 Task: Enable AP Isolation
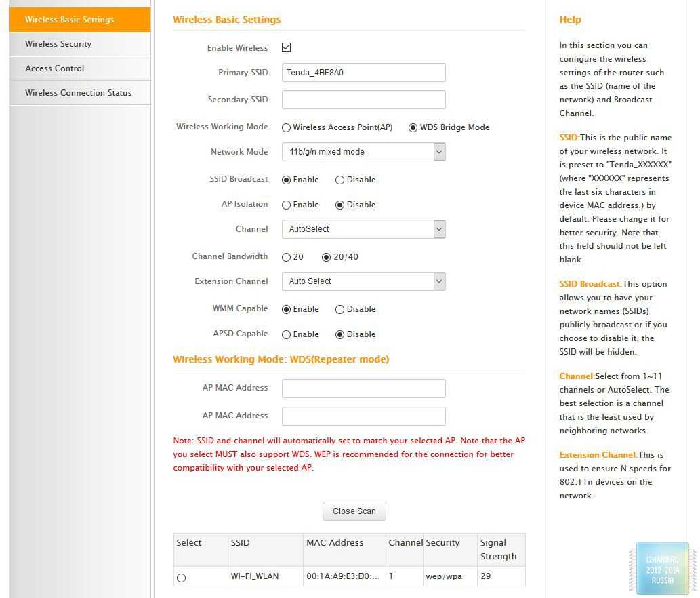tap(287, 205)
